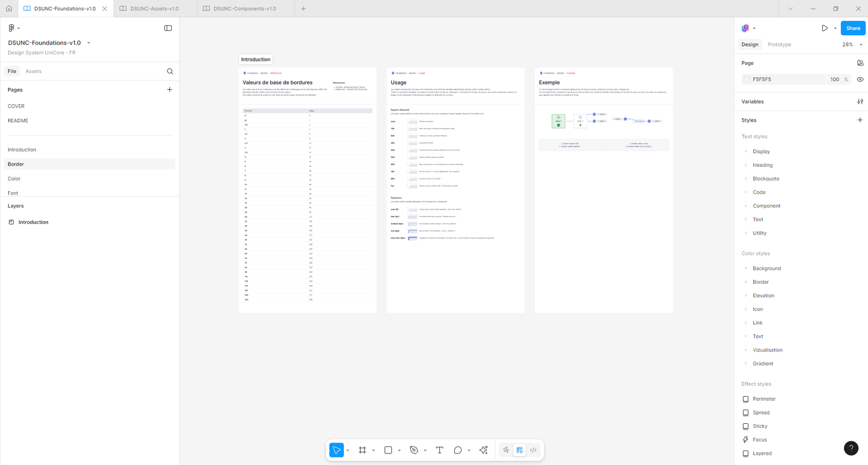
Task: Select the Move tool in the toolbar
Action: [336, 450]
